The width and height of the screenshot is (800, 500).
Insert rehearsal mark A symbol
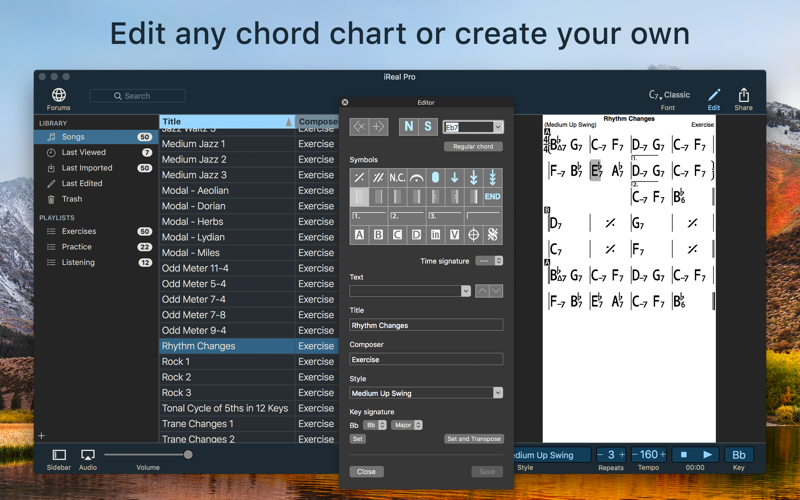(x=359, y=235)
